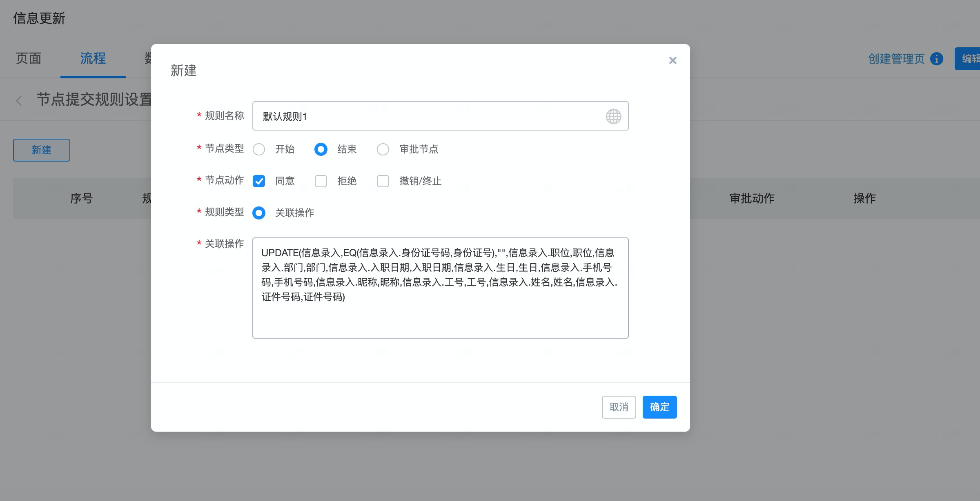Switch to the 页面 tab
The width and height of the screenshot is (980, 501).
click(29, 59)
